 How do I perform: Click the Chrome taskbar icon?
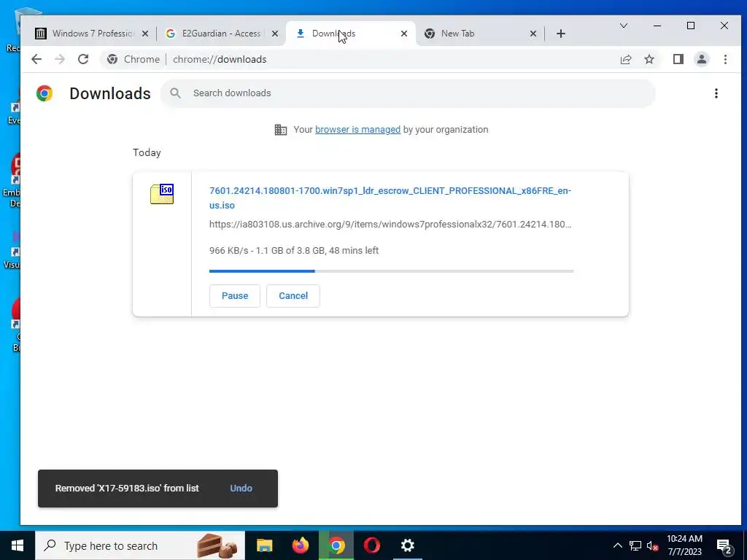[x=336, y=545]
